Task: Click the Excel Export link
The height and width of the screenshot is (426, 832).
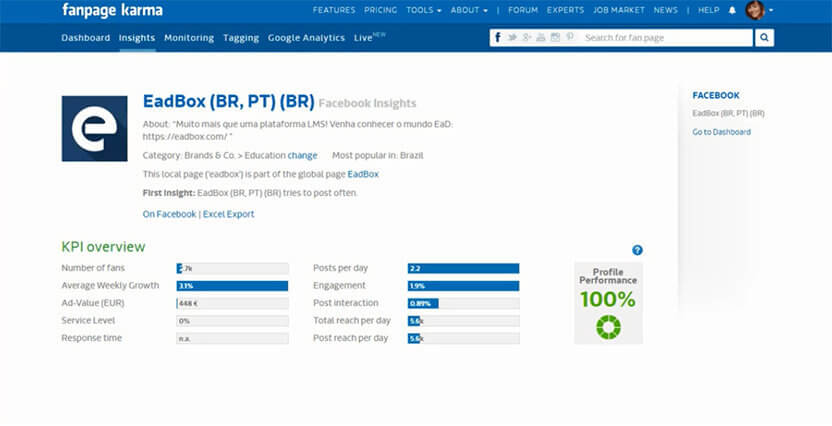Action: point(228,214)
